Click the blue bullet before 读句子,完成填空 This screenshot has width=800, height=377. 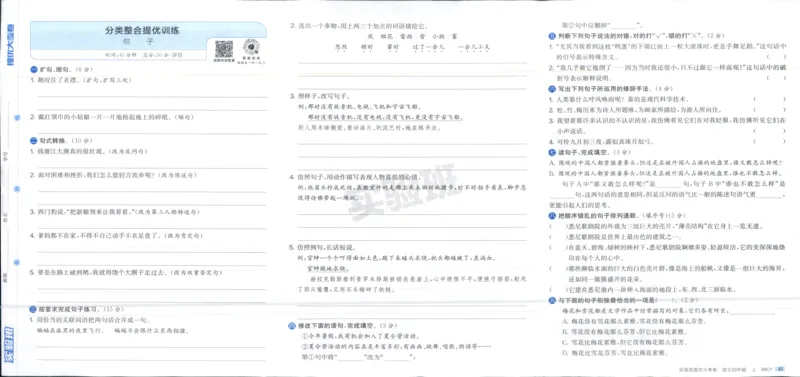click(x=552, y=152)
